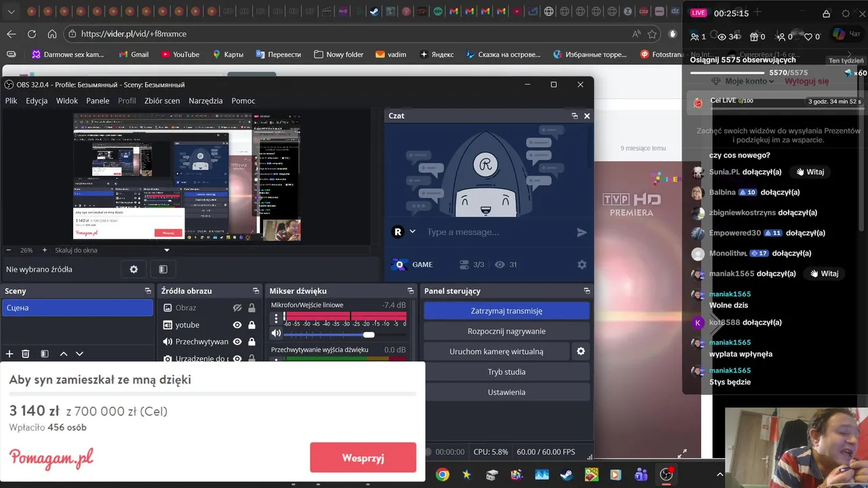Open the Widok menu in OBS
The image size is (868, 488).
click(67, 101)
